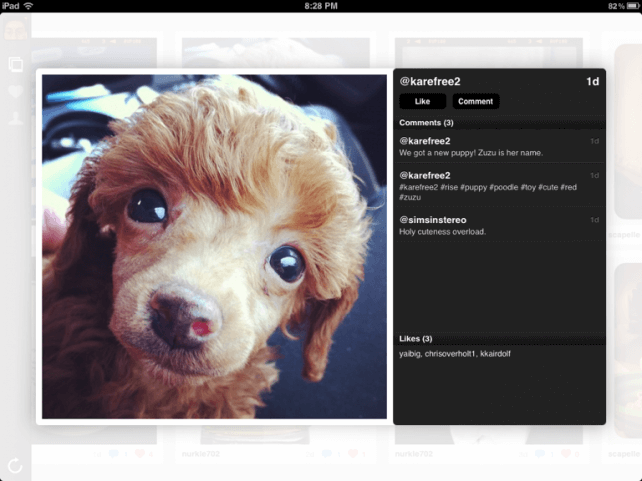
Task: Click the hashtags comment text with #poodle
Action: click(x=488, y=192)
